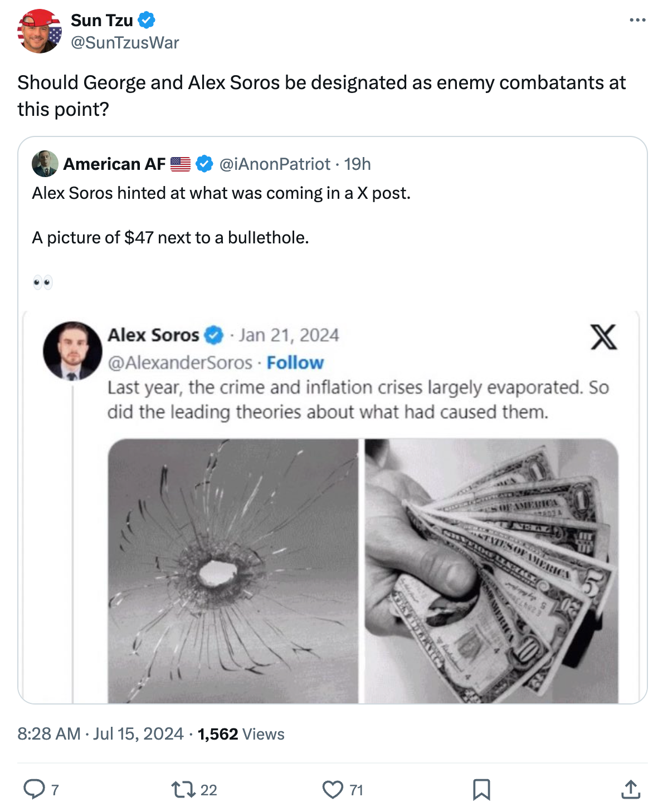Open the bullet hole glass photo

click(232, 570)
